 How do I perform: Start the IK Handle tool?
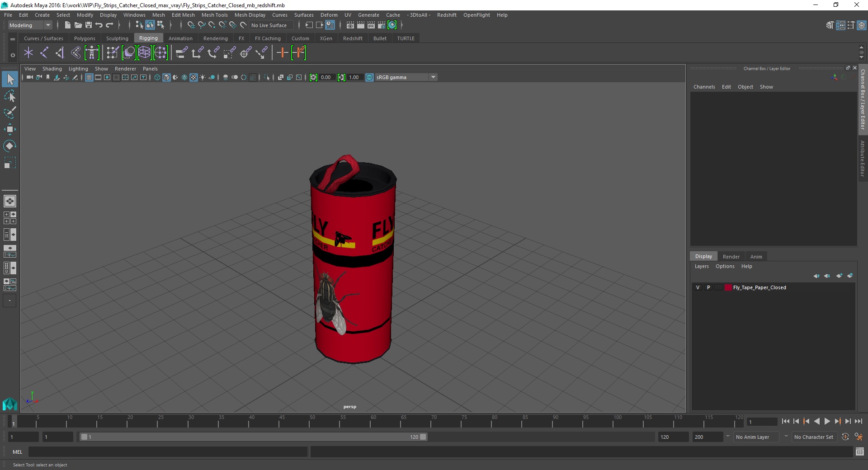pyautogui.click(x=60, y=53)
